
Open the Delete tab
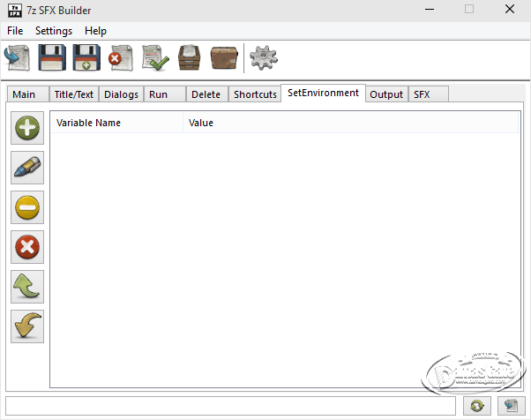[x=207, y=94]
